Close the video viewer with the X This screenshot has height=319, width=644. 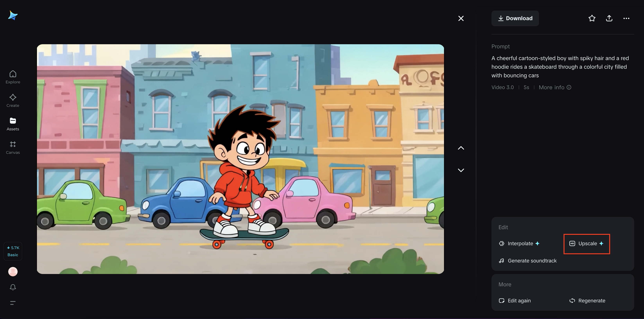pyautogui.click(x=461, y=18)
